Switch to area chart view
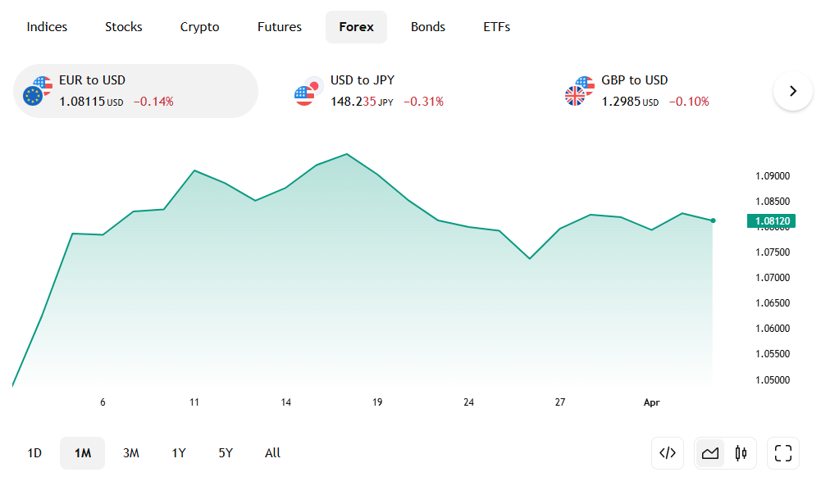Image resolution: width=821 pixels, height=504 pixels. pos(711,453)
